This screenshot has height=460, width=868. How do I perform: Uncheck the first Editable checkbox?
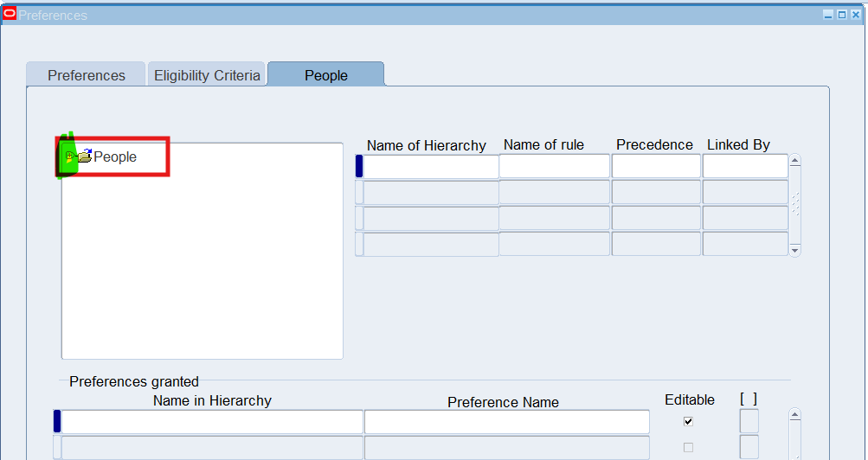(x=688, y=421)
